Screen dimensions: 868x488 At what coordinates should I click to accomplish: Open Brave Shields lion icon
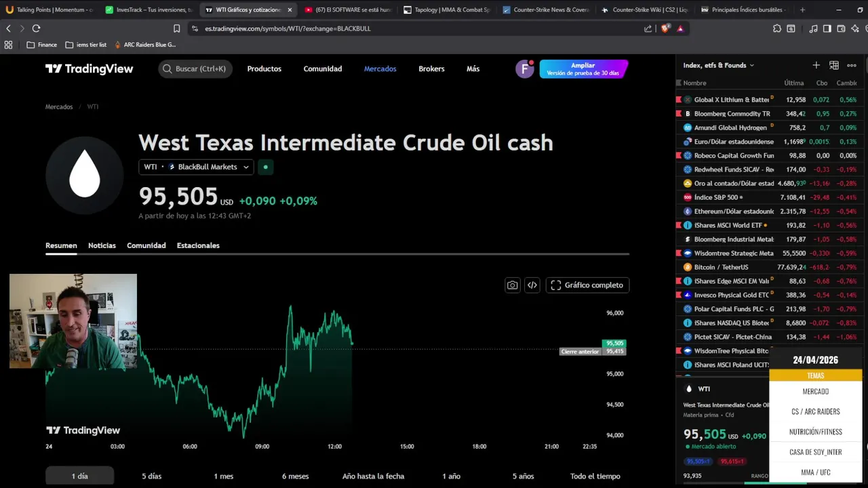[x=665, y=28]
